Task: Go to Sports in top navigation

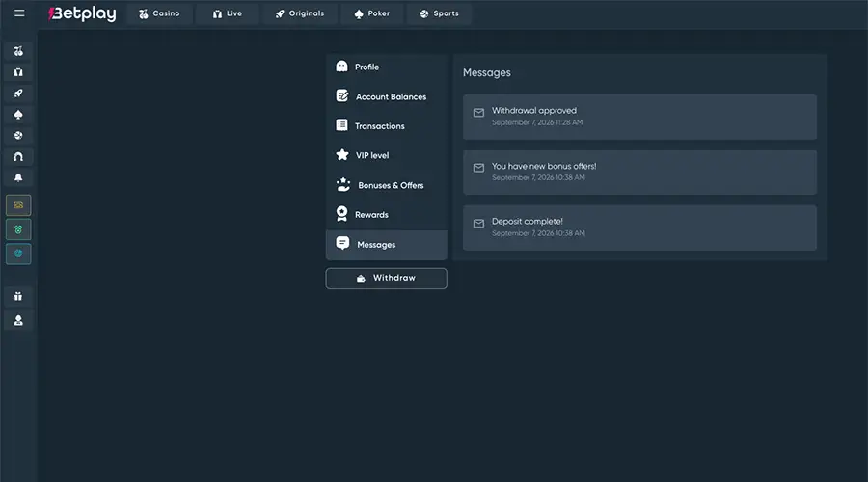Action: (x=439, y=13)
